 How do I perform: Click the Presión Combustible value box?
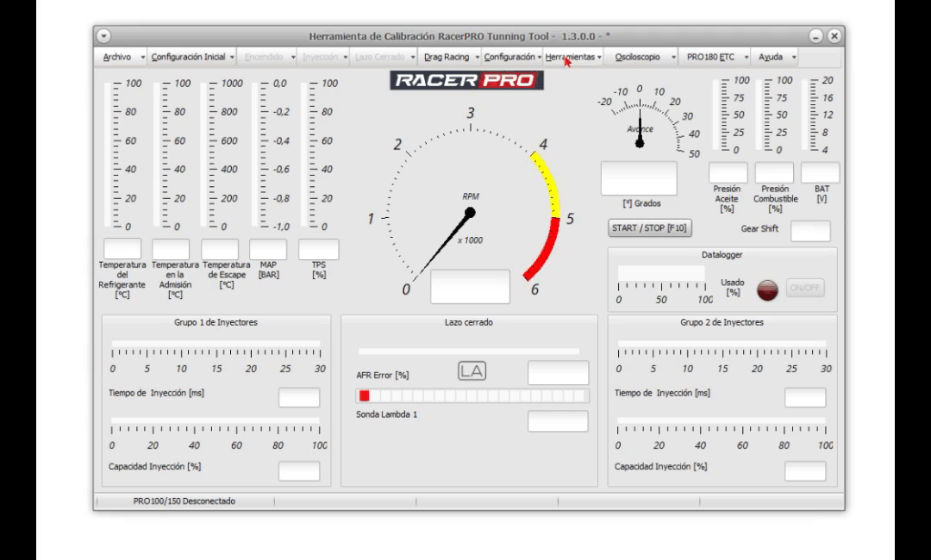(x=774, y=172)
